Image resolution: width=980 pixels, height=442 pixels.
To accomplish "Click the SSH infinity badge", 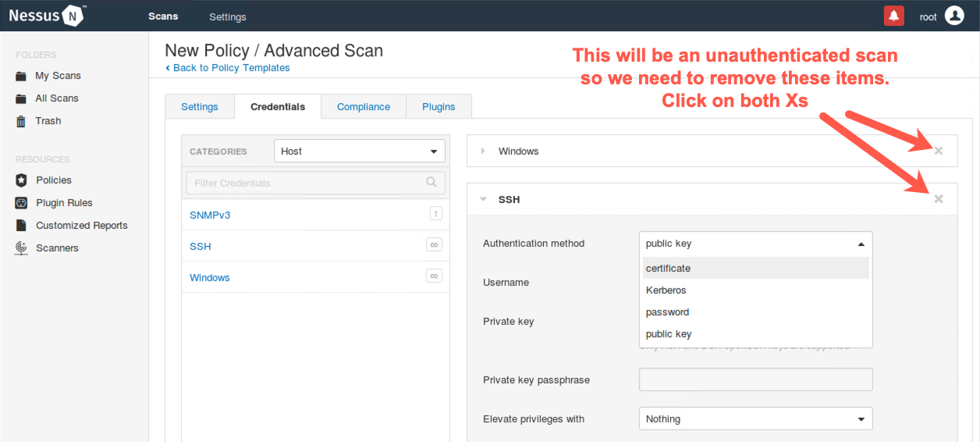I will (x=435, y=245).
